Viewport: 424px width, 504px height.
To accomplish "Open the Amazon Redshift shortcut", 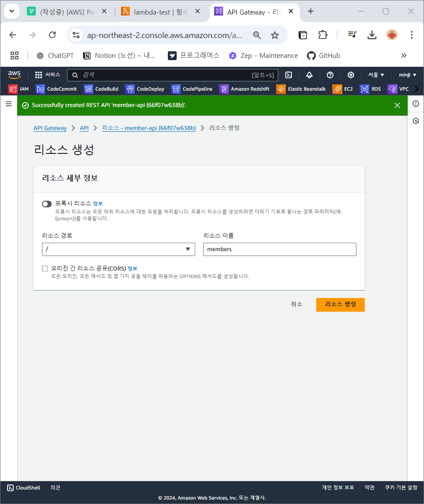I will (244, 89).
